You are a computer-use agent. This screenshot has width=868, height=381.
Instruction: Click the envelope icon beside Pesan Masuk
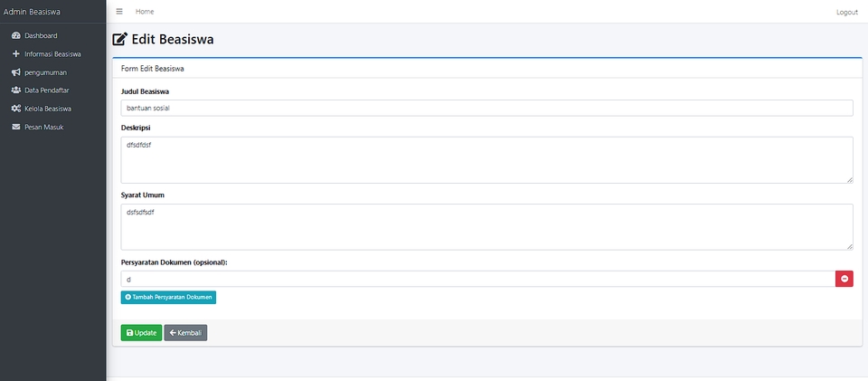pyautogui.click(x=15, y=127)
